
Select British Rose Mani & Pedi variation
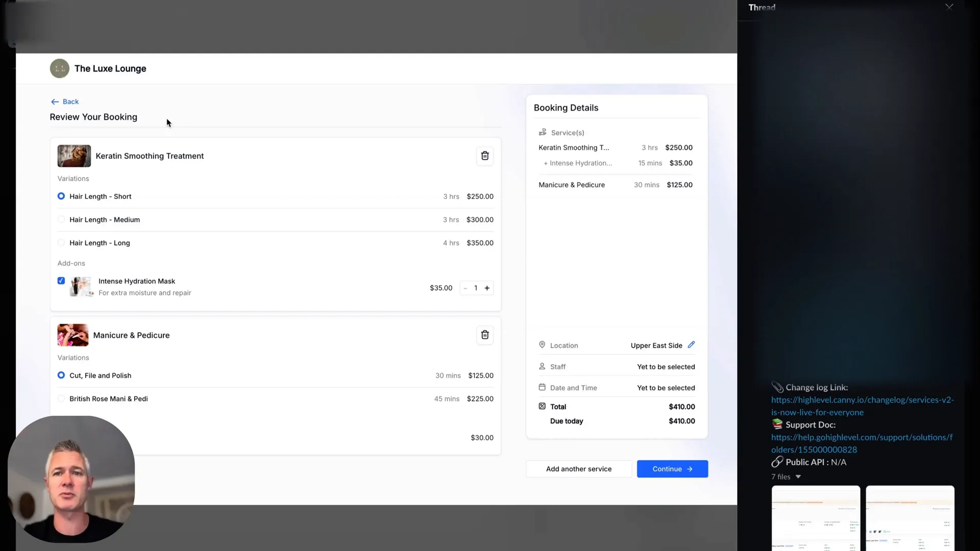tap(61, 398)
